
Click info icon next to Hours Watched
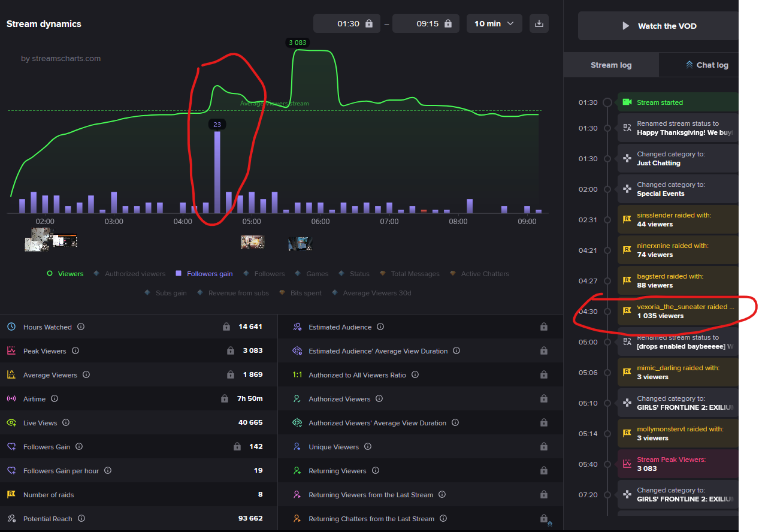point(81,327)
